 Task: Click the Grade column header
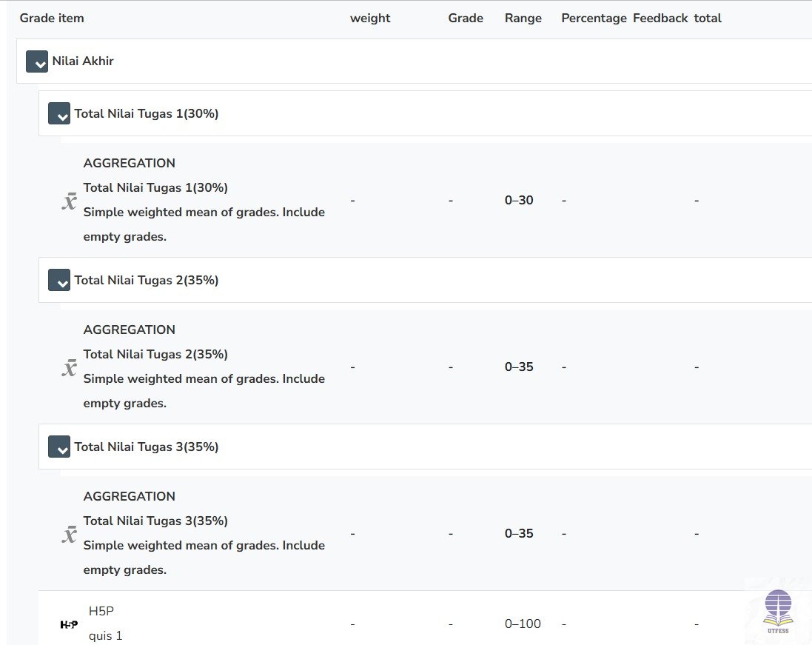coord(466,18)
